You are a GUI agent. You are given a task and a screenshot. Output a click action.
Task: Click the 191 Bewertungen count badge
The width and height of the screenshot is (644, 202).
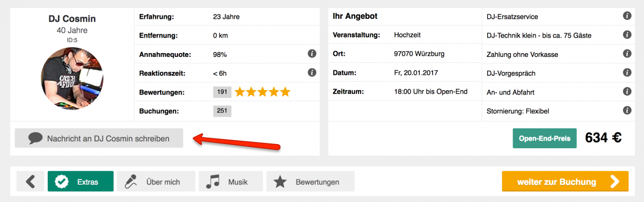[x=222, y=92]
